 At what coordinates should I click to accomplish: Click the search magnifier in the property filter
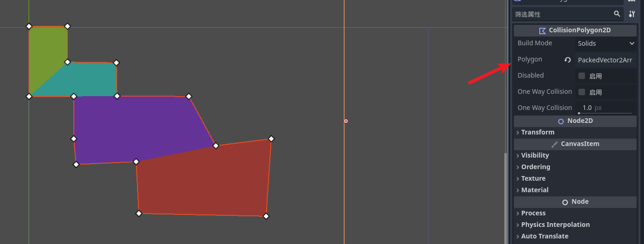click(x=617, y=14)
